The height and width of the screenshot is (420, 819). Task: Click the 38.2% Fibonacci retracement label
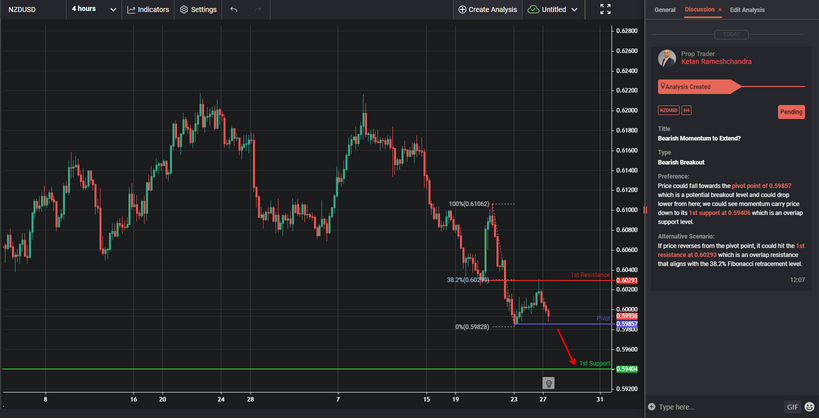coord(468,280)
